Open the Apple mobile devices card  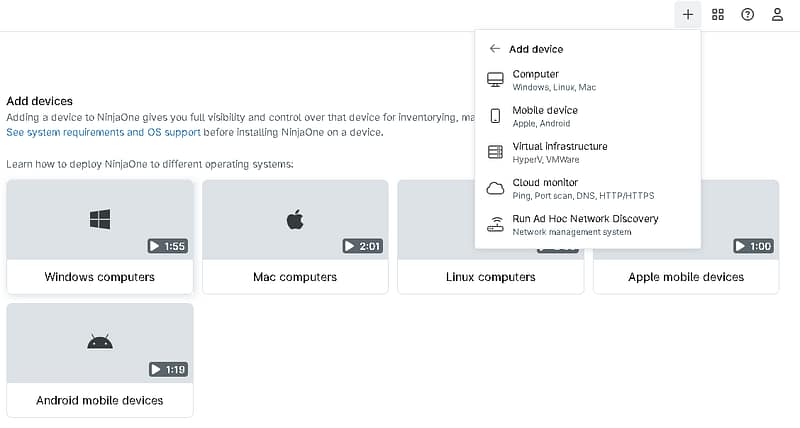click(x=686, y=276)
